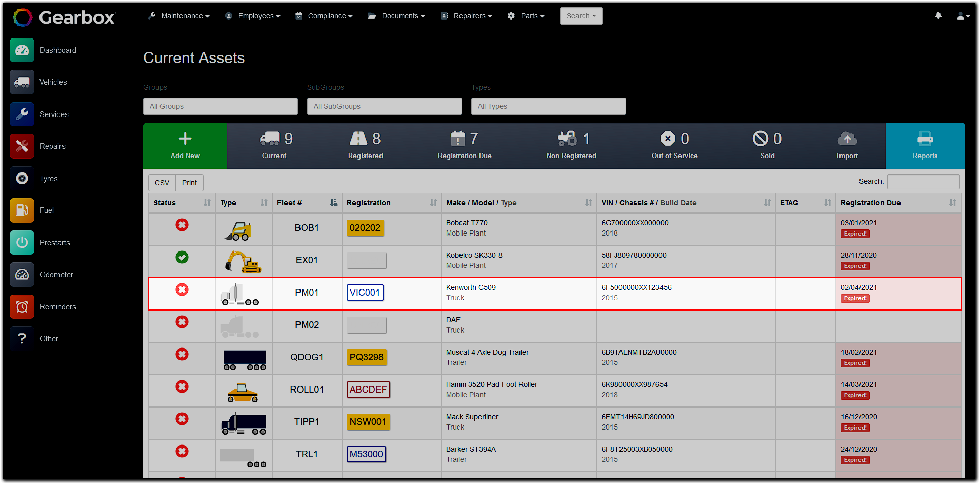
Task: Show Out of Service tile
Action: (674, 146)
